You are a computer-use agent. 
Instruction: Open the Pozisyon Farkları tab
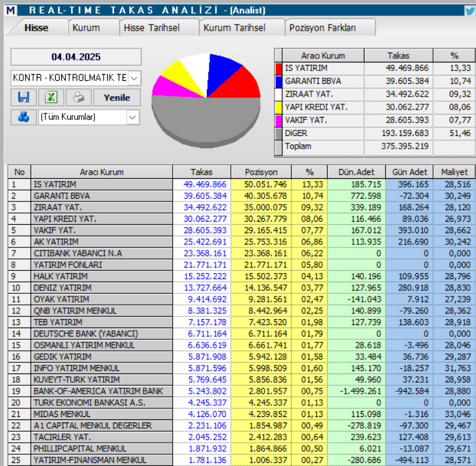[330, 28]
